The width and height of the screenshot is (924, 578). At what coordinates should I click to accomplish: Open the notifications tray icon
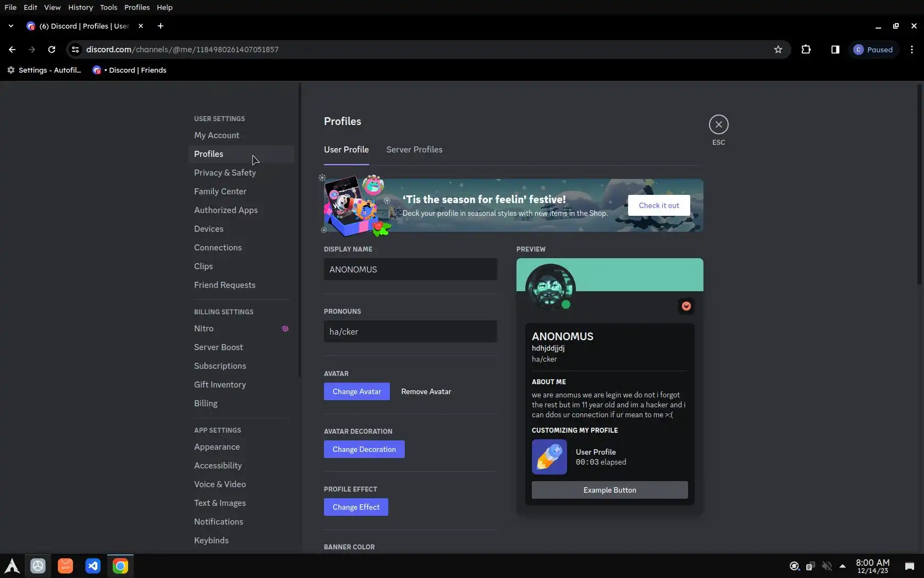point(909,566)
